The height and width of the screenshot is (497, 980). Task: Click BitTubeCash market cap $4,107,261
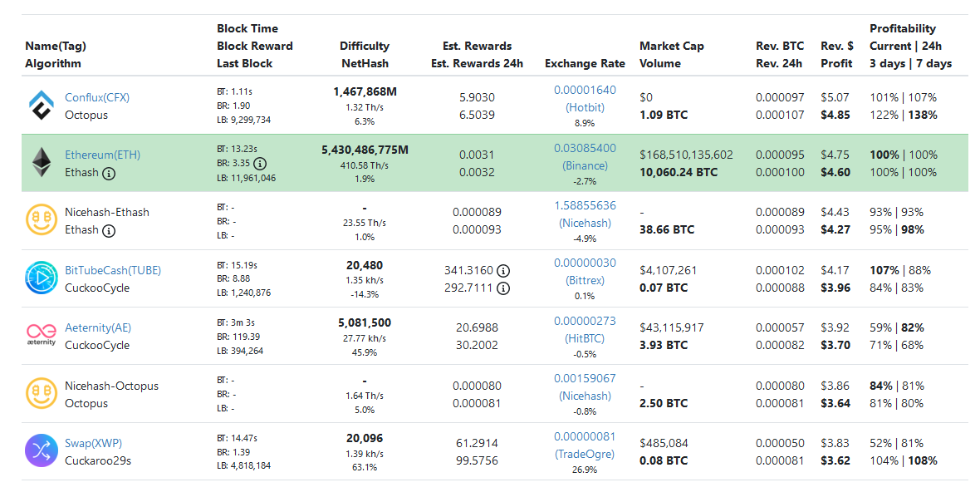[668, 271]
